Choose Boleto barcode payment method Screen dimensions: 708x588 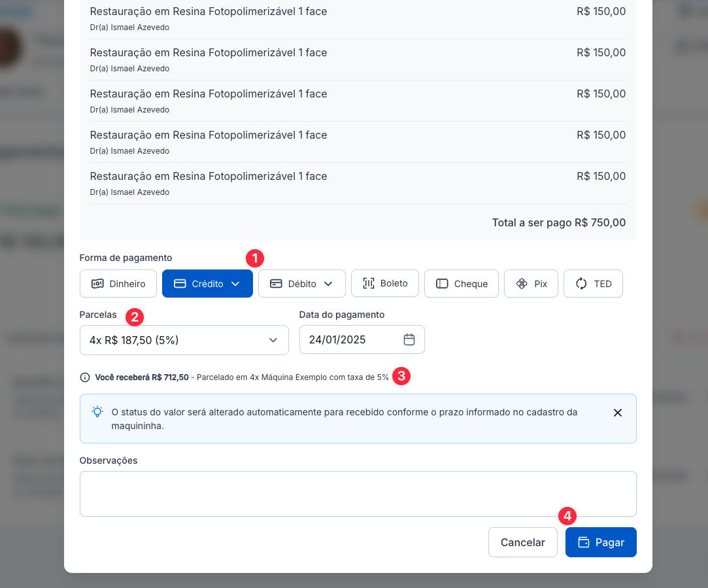point(385,283)
